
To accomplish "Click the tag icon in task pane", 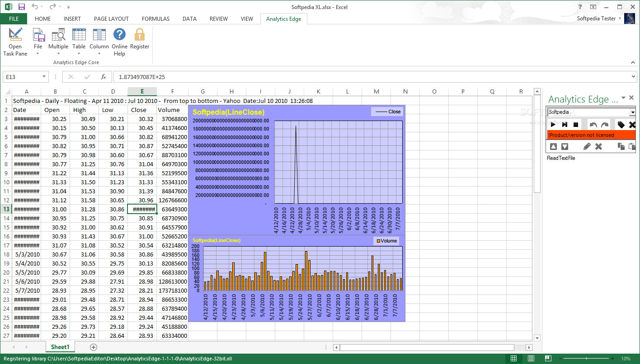I will pos(621,125).
